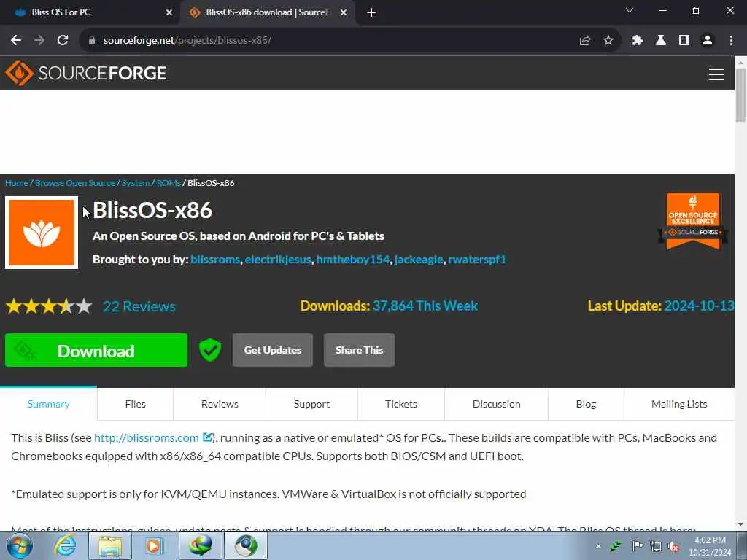This screenshot has width=747, height=560.
Task: Click the BlissOS lotus project logo
Action: (x=42, y=233)
